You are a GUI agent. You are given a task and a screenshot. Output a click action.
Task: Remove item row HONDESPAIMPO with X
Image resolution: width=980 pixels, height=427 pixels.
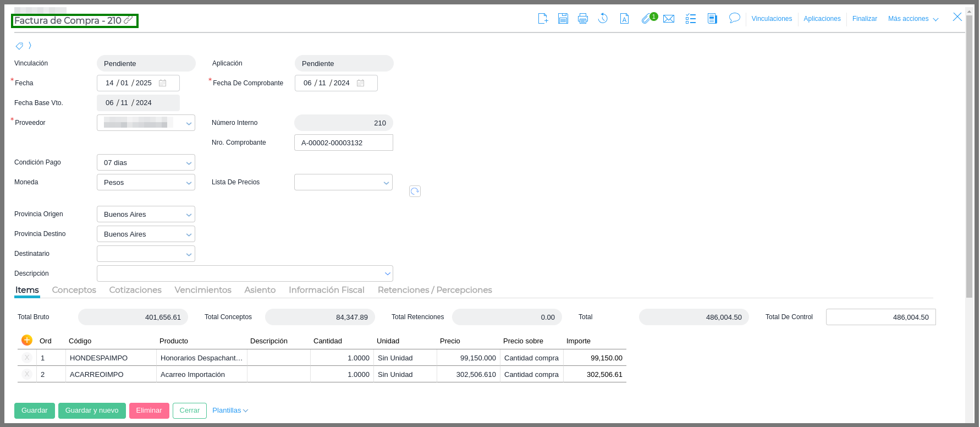(x=26, y=358)
